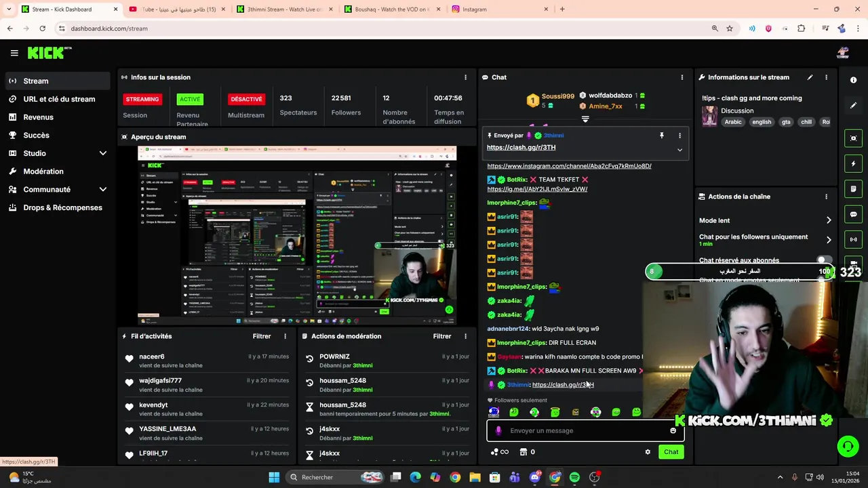The image size is (868, 488).
Task: Click the green Chat send button
Action: pos(671,452)
